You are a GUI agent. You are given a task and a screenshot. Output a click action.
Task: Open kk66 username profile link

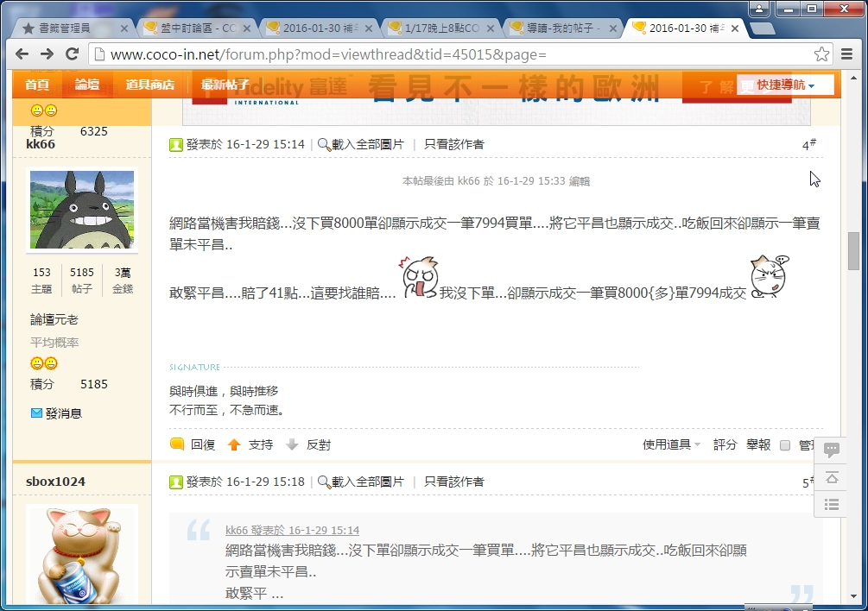click(x=41, y=144)
